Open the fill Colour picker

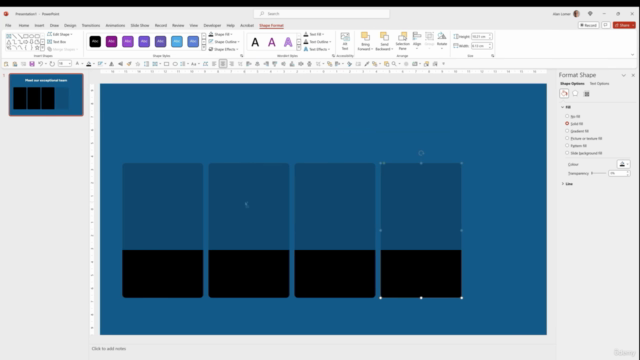(623, 164)
